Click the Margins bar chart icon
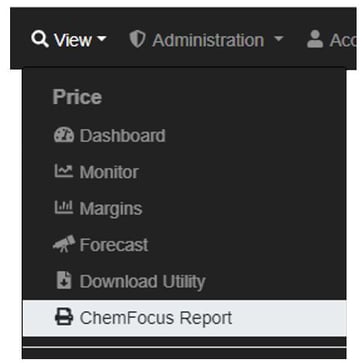362x363 pixels. [x=63, y=207]
